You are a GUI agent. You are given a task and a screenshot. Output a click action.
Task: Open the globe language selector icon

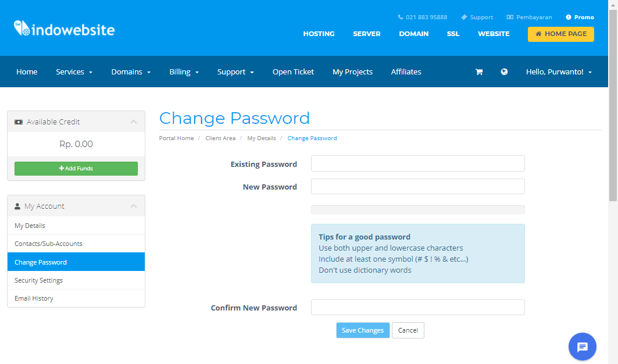tap(504, 72)
